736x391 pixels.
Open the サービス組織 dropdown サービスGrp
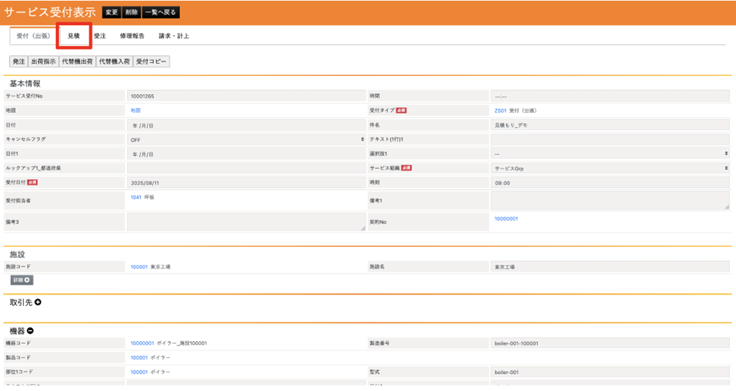610,168
